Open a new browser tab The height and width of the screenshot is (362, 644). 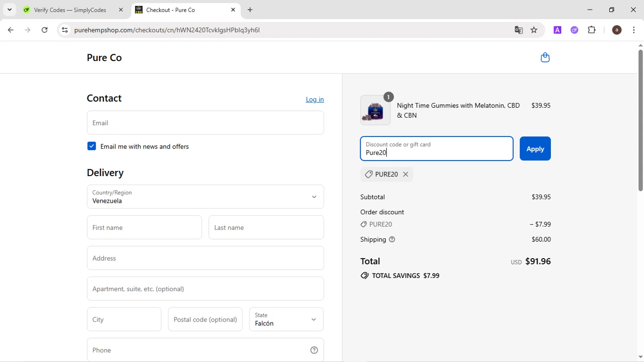tap(250, 10)
